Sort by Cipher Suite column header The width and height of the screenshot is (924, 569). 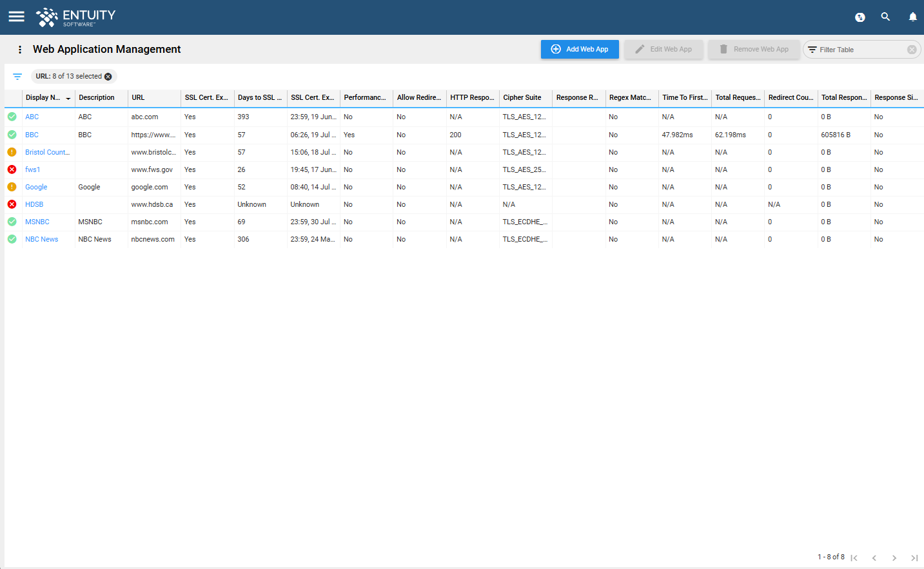[x=526, y=98]
